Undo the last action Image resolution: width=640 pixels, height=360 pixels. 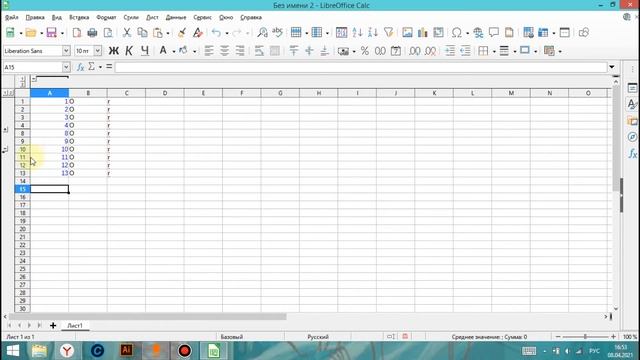(x=216, y=33)
